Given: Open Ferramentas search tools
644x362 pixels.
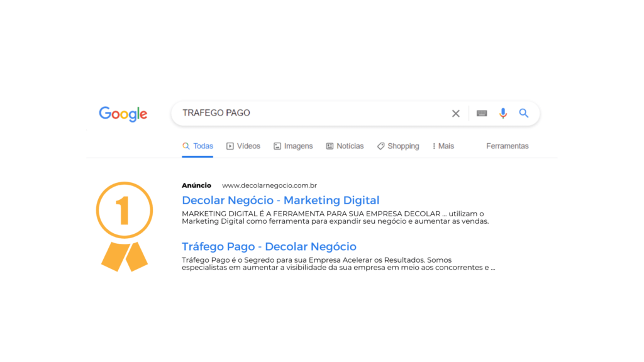Looking at the screenshot, I should tap(508, 146).
